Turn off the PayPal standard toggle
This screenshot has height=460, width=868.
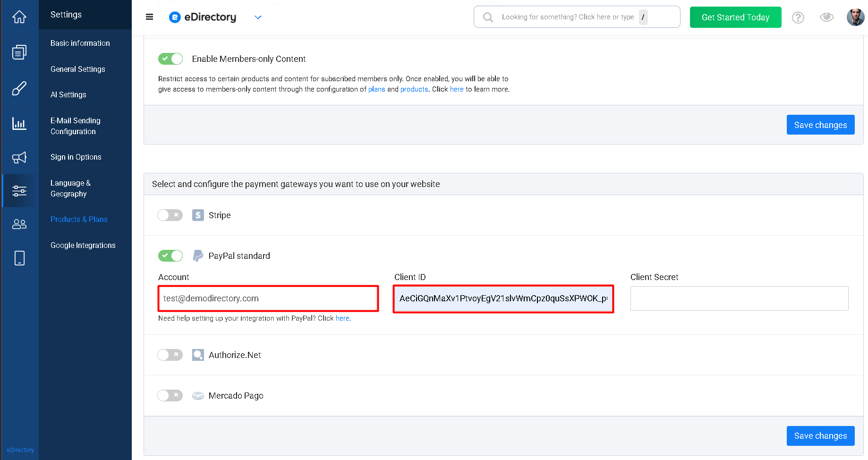170,256
